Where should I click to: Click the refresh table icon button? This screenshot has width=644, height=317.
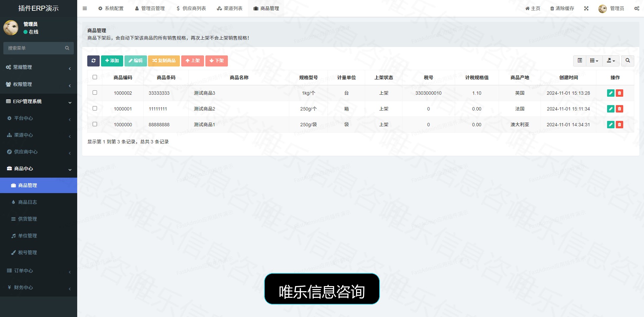pyautogui.click(x=93, y=61)
